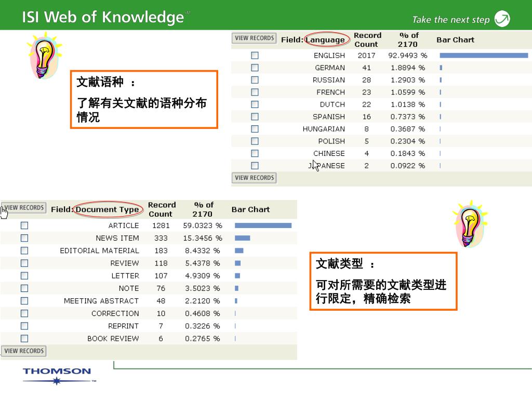532x399 pixels.
Task: Click the EDITORIAL MATERIAL label
Action: pyautogui.click(x=99, y=250)
